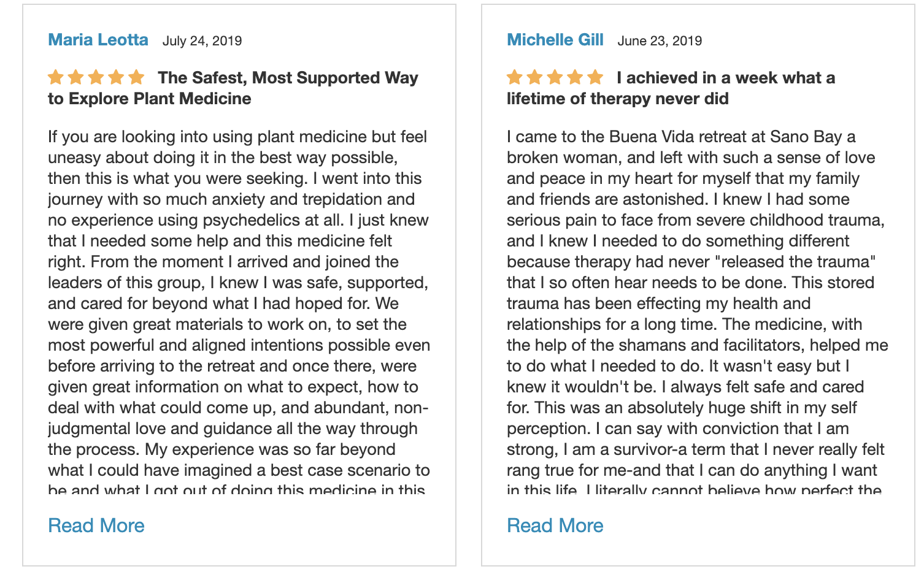Viewport: 924px width, 580px height.
Task: Expand Maria Leotta's review with Read More
Action: tap(96, 525)
